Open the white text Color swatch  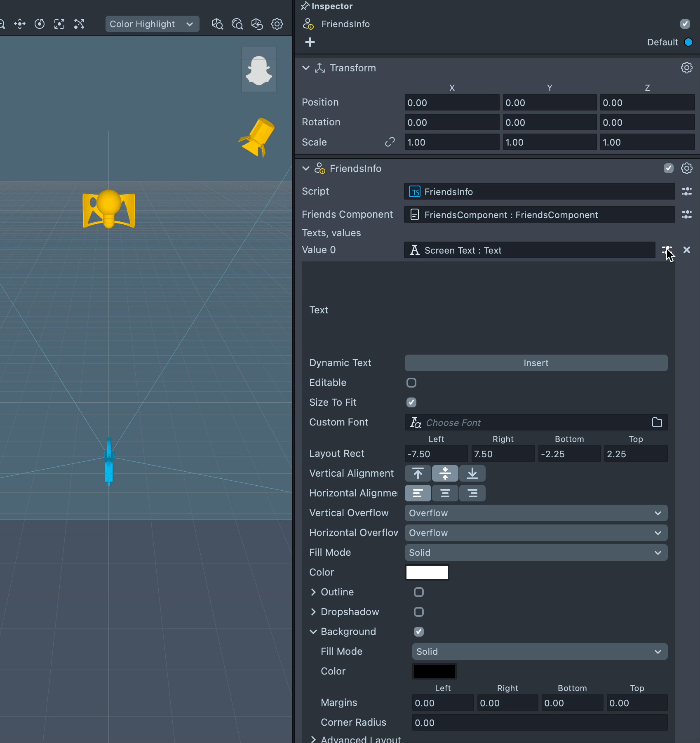tap(427, 572)
